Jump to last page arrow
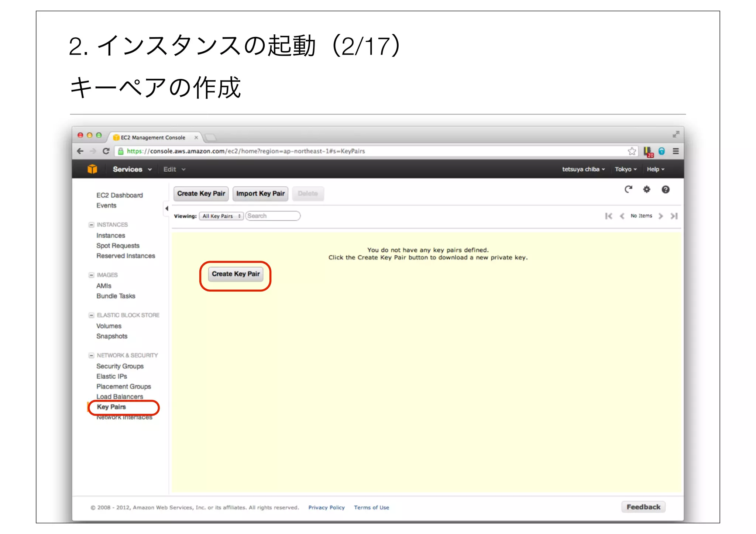756x534 pixels. pos(674,216)
